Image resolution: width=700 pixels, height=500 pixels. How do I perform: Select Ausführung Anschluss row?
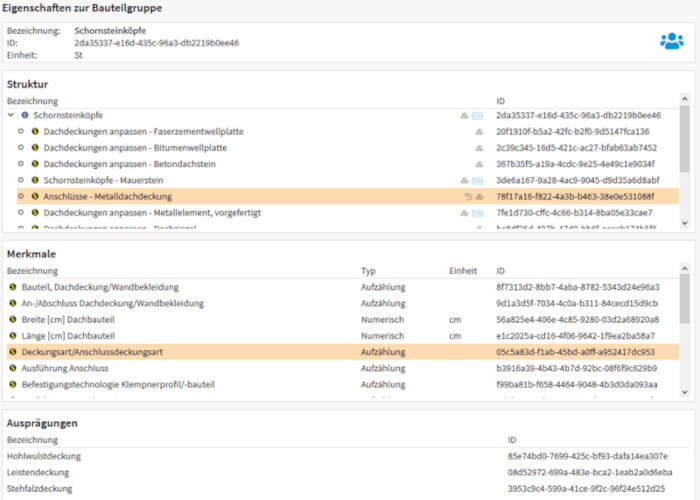(343, 368)
